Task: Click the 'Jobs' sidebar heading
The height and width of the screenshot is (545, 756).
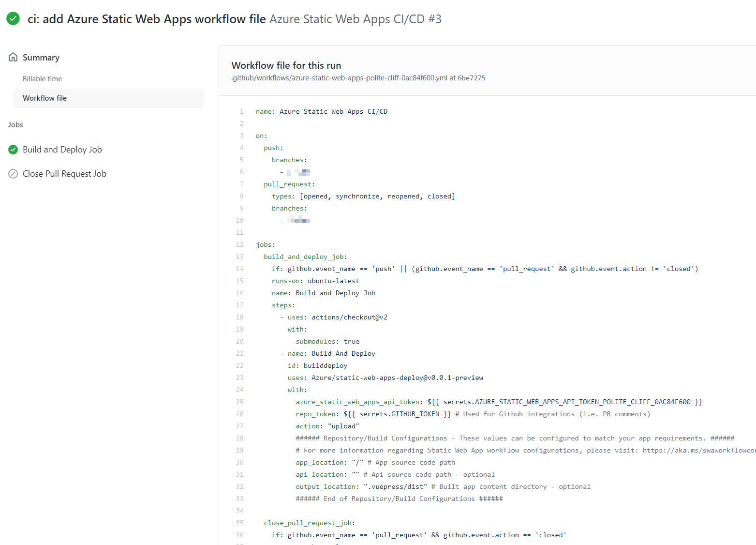Action: (x=15, y=125)
